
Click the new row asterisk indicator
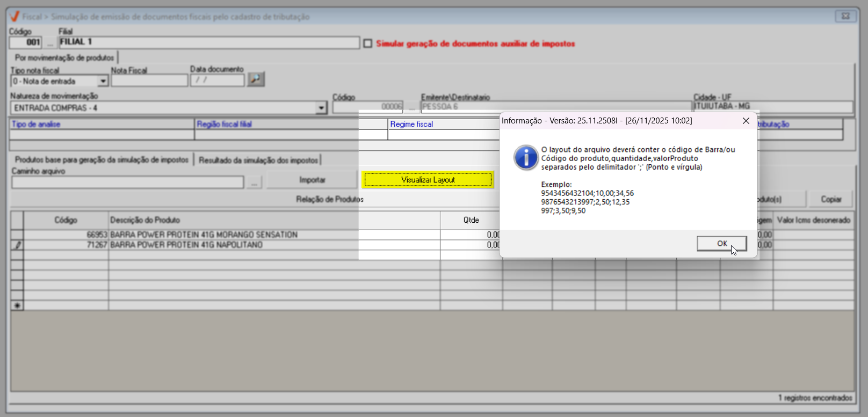coord(17,305)
